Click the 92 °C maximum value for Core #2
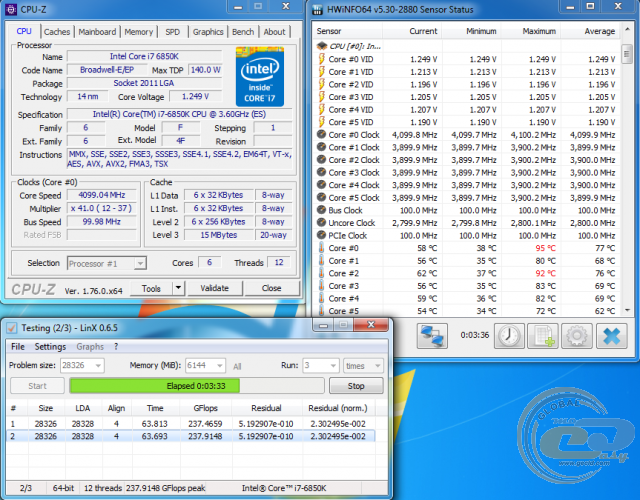This screenshot has height=500, width=640. (545, 273)
